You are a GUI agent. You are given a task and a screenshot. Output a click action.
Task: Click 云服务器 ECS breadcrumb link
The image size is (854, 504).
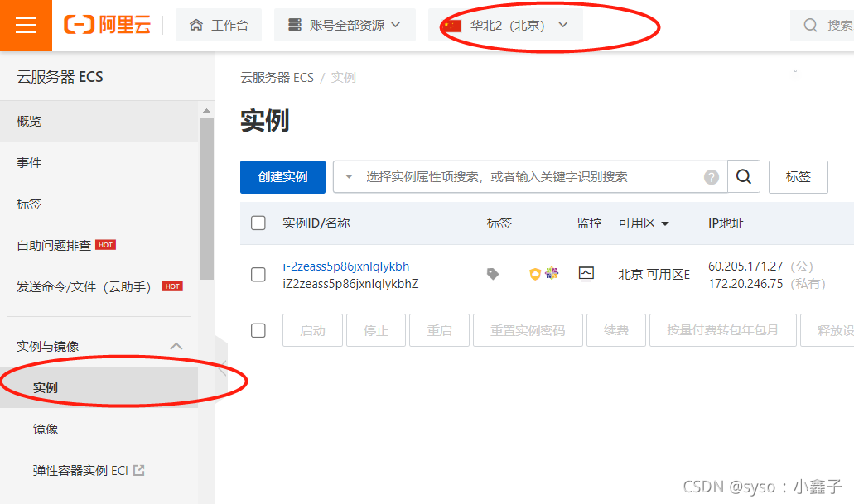(x=277, y=78)
